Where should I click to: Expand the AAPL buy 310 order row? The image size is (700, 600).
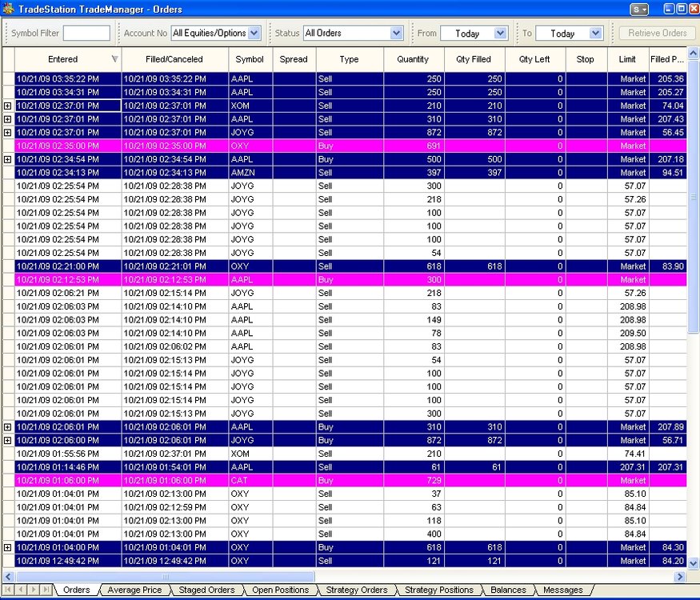[x=7, y=426]
